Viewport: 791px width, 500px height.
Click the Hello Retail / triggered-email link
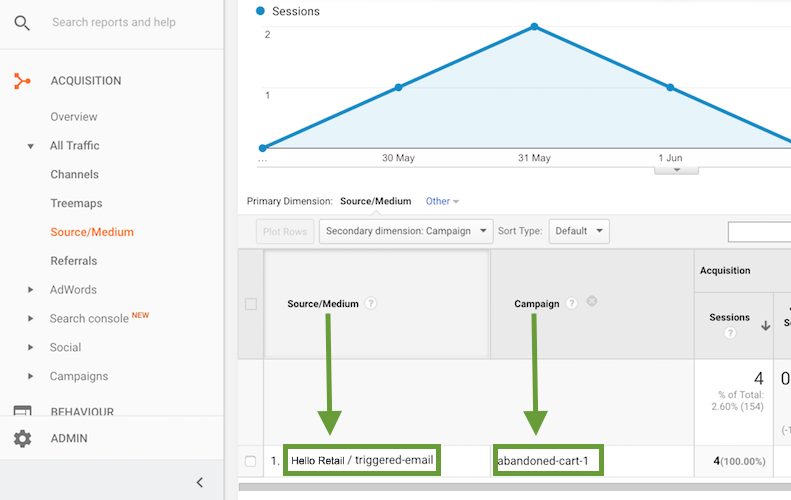coord(363,461)
